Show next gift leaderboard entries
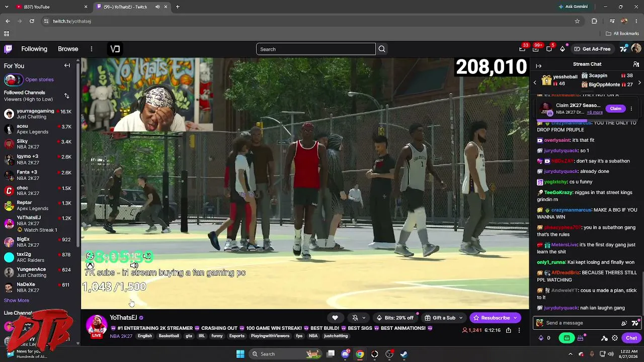The image size is (644, 362). (x=639, y=82)
